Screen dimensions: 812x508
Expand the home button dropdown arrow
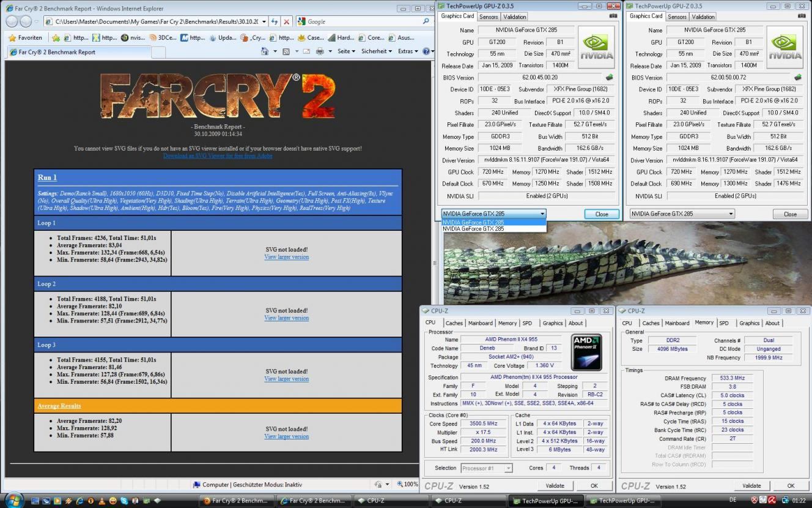coord(274,51)
